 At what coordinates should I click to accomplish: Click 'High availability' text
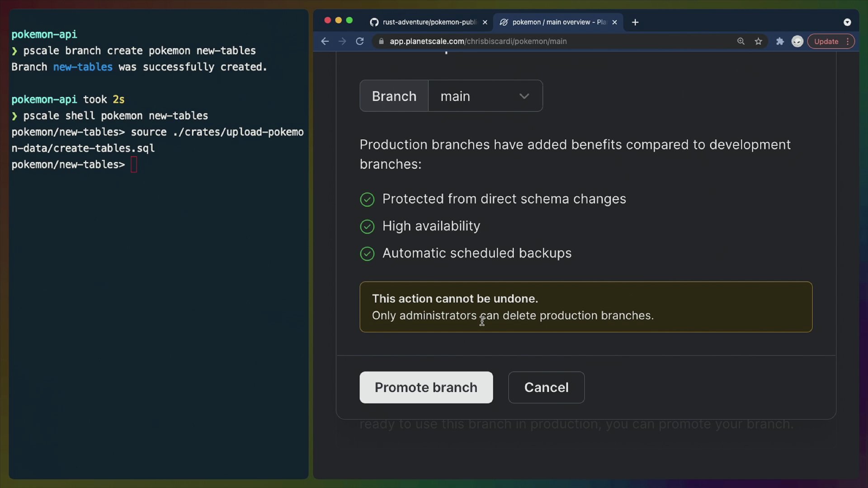(x=431, y=226)
